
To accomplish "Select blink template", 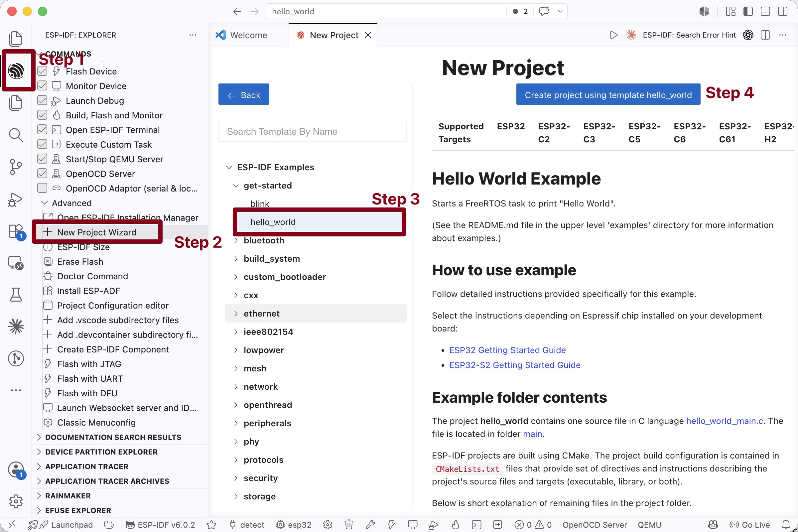I will pos(260,204).
